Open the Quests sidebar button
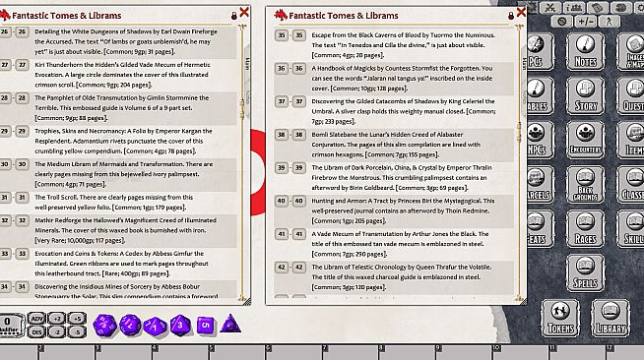The width and height of the screenshot is (644, 360). [630, 96]
